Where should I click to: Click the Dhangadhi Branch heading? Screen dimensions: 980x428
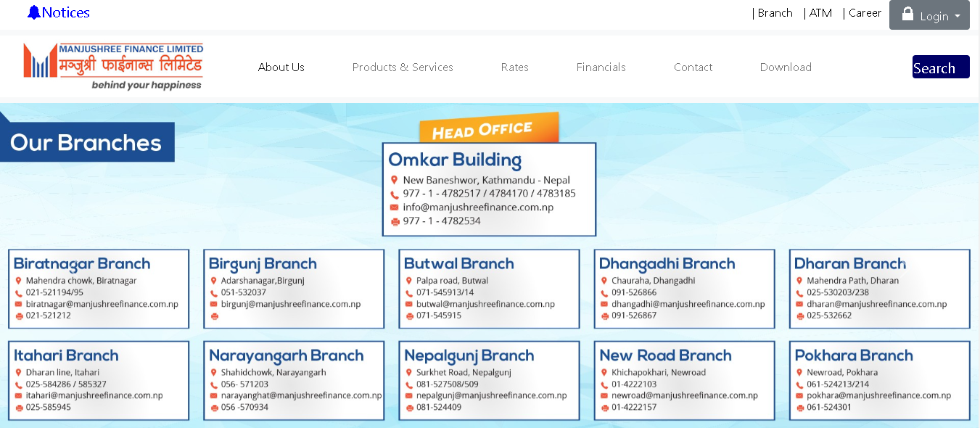pyautogui.click(x=667, y=263)
